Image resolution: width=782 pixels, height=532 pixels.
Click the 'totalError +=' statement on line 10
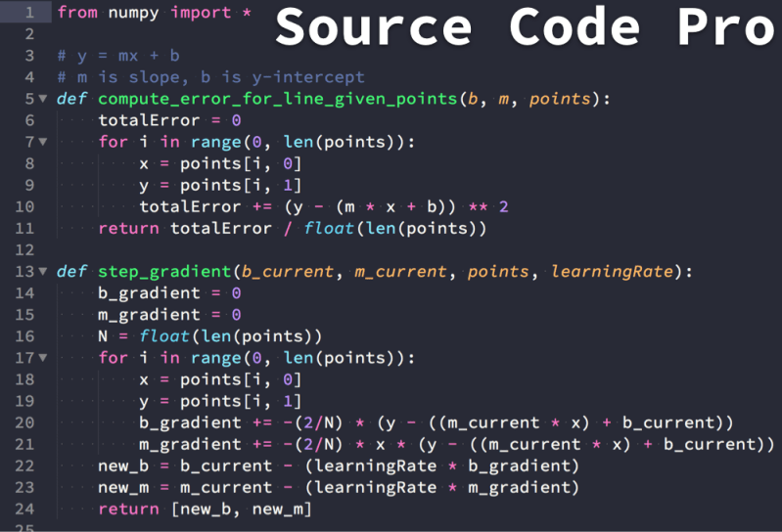click(x=324, y=206)
